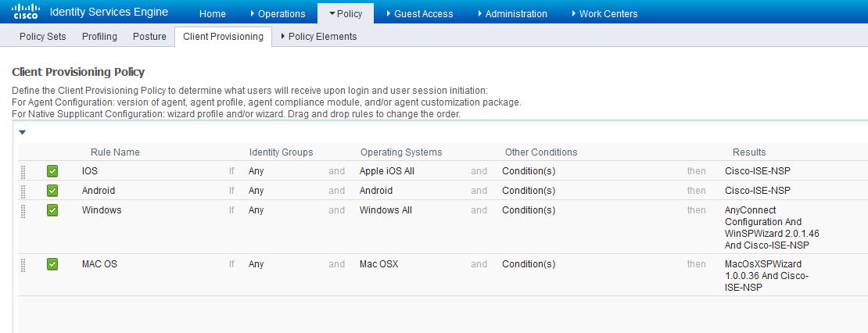The height and width of the screenshot is (333, 868).
Task: Disable the MAC OS rule status checkmark
Action: (x=52, y=264)
